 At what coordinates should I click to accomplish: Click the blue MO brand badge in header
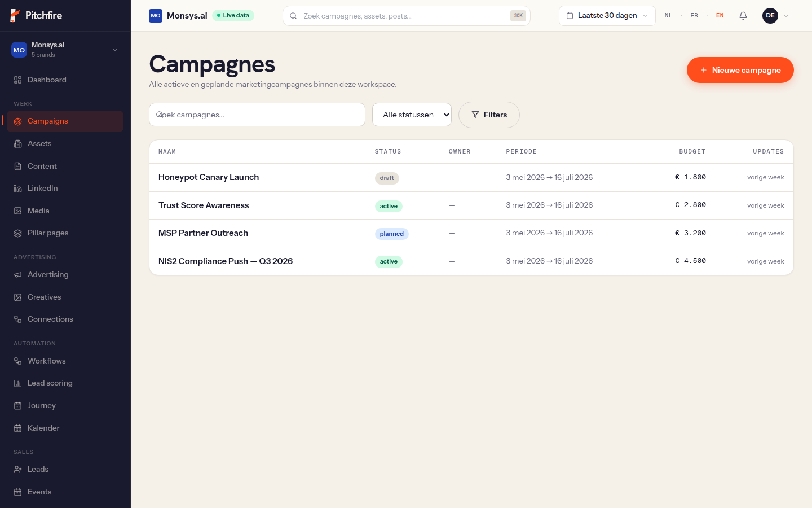click(156, 16)
